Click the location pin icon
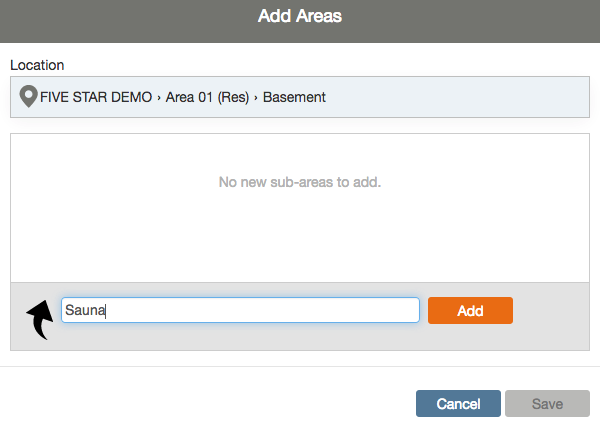600x422 pixels. pyautogui.click(x=28, y=96)
